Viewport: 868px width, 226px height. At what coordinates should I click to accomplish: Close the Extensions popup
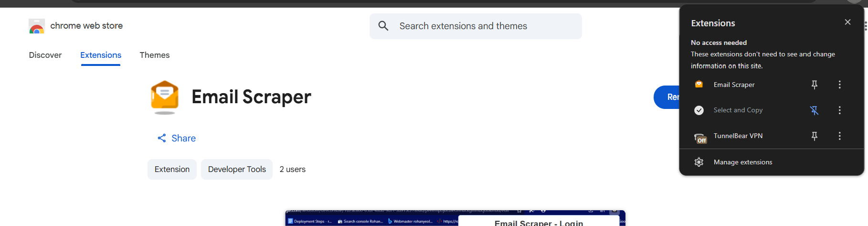(x=847, y=22)
